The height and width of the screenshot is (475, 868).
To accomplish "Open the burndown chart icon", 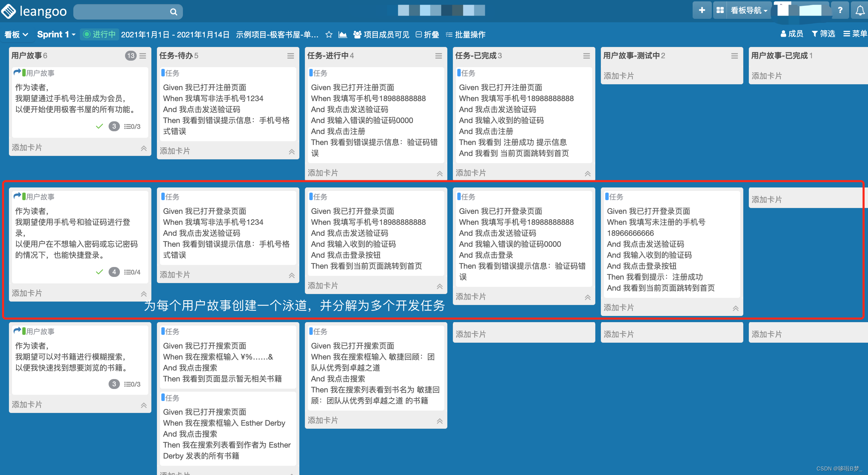I will click(x=343, y=35).
